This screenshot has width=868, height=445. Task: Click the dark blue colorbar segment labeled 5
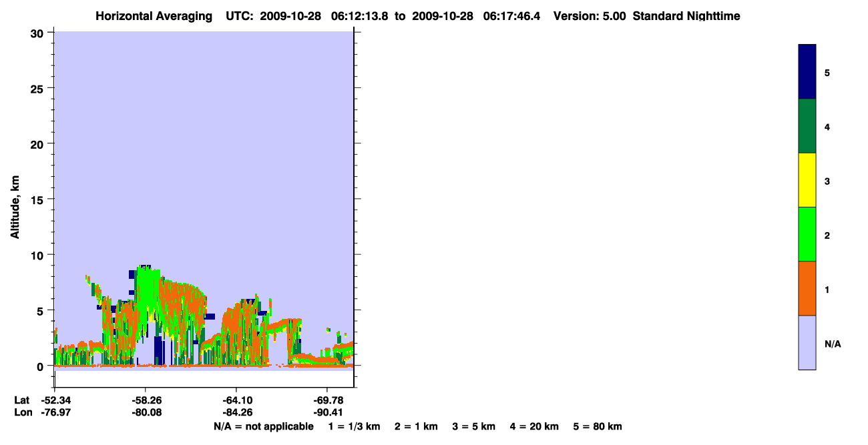(x=807, y=72)
